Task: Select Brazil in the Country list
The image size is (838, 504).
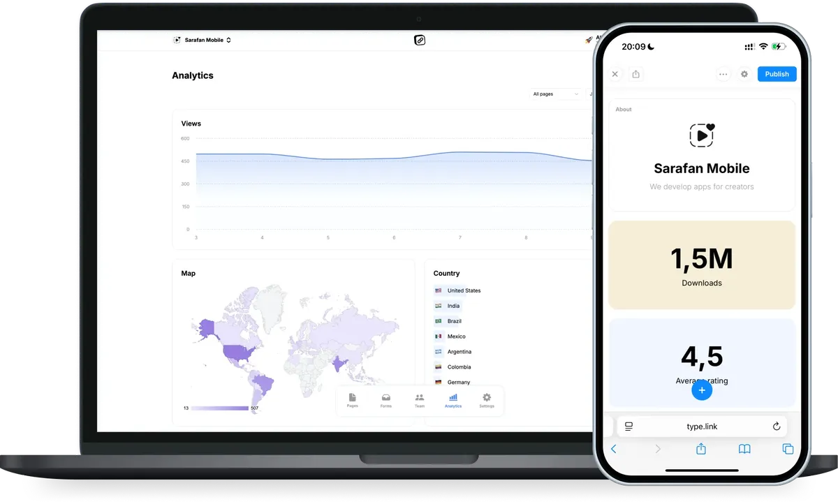Action: [448, 321]
